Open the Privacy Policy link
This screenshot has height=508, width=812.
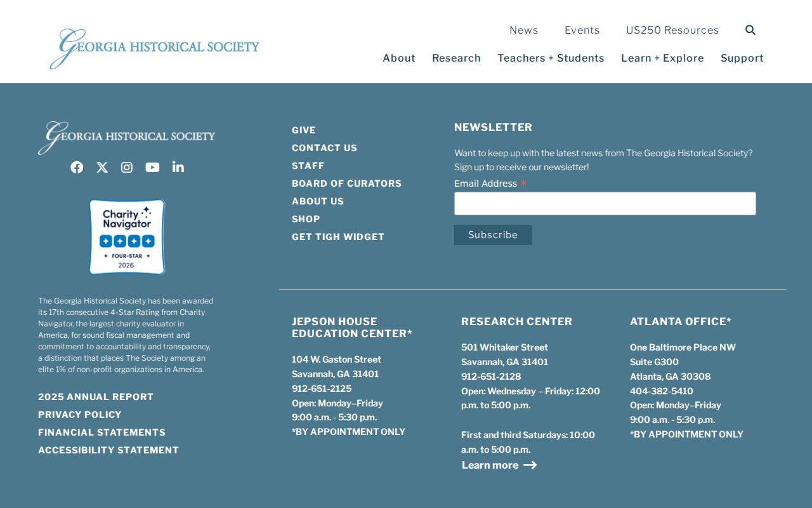click(80, 415)
